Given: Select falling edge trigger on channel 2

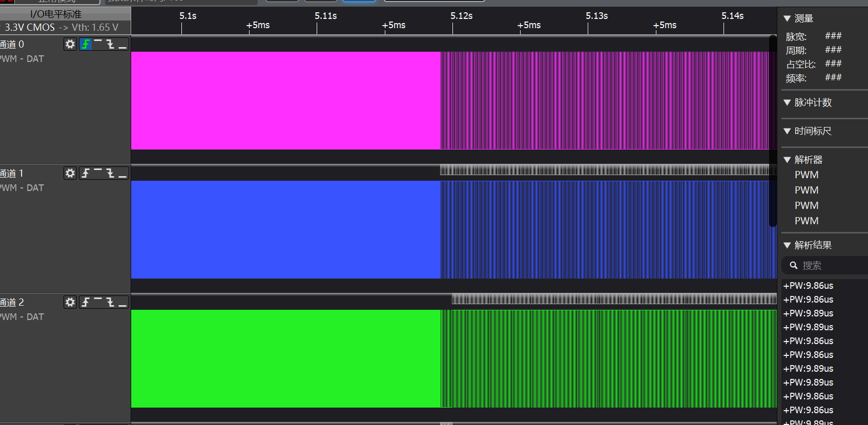Looking at the screenshot, I should pyautogui.click(x=110, y=303).
